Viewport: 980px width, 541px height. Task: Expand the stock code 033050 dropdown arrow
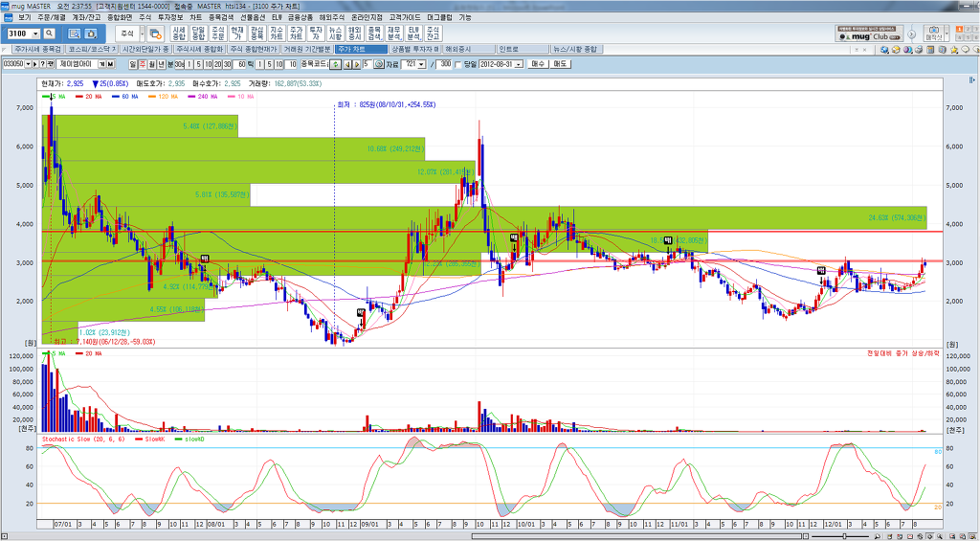pyautogui.click(x=28, y=64)
